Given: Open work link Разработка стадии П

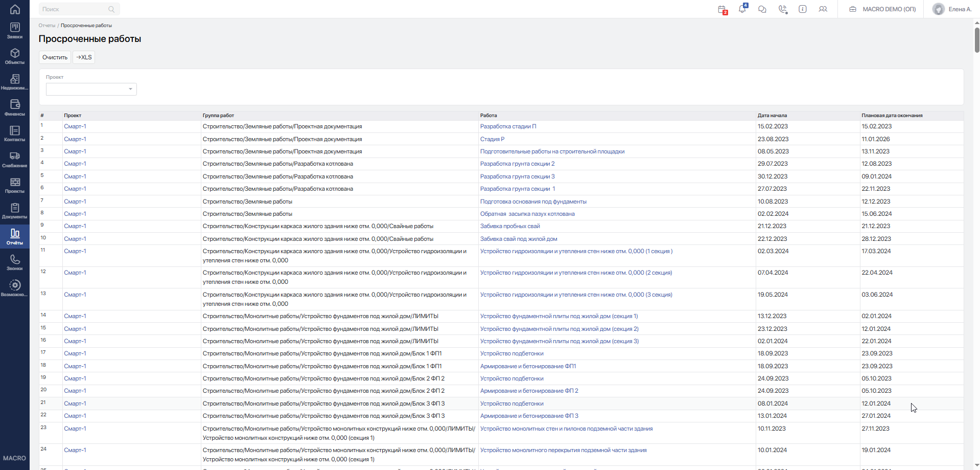Looking at the screenshot, I should [x=508, y=126].
